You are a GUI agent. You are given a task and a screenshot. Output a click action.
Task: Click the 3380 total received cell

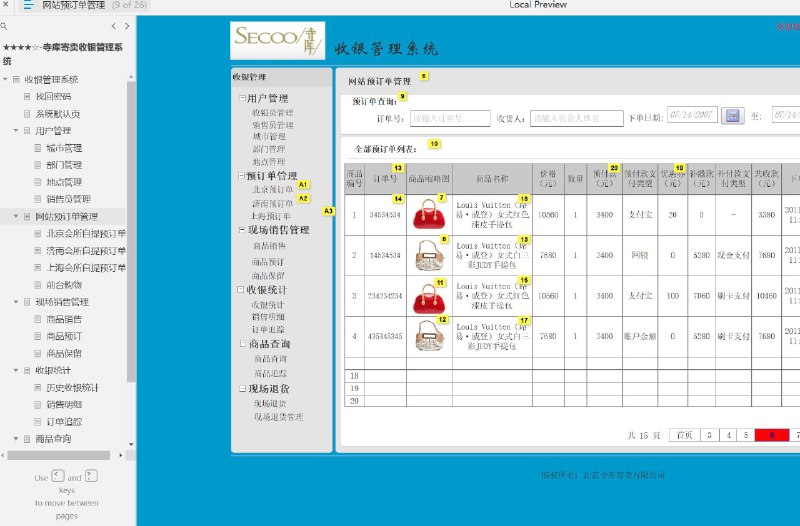(x=766, y=215)
